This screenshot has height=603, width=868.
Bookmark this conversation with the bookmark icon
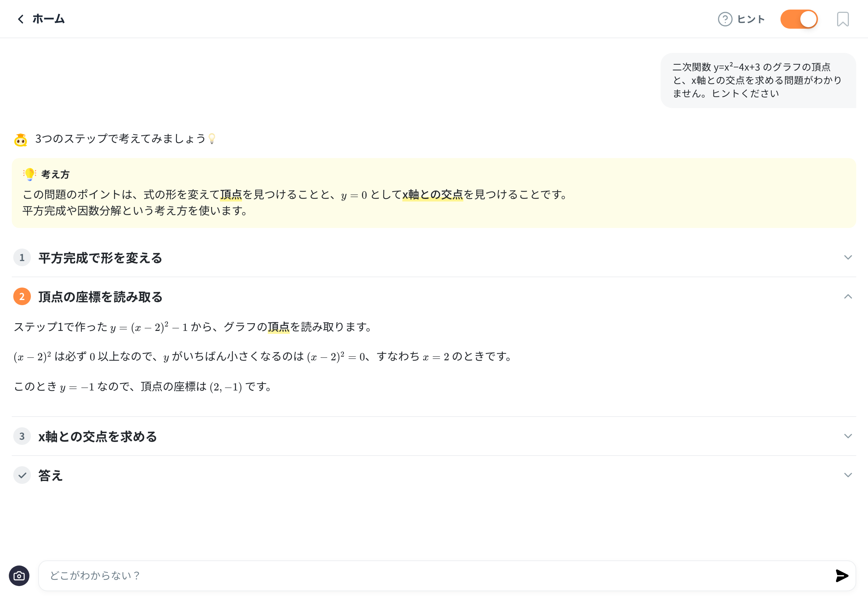(843, 19)
